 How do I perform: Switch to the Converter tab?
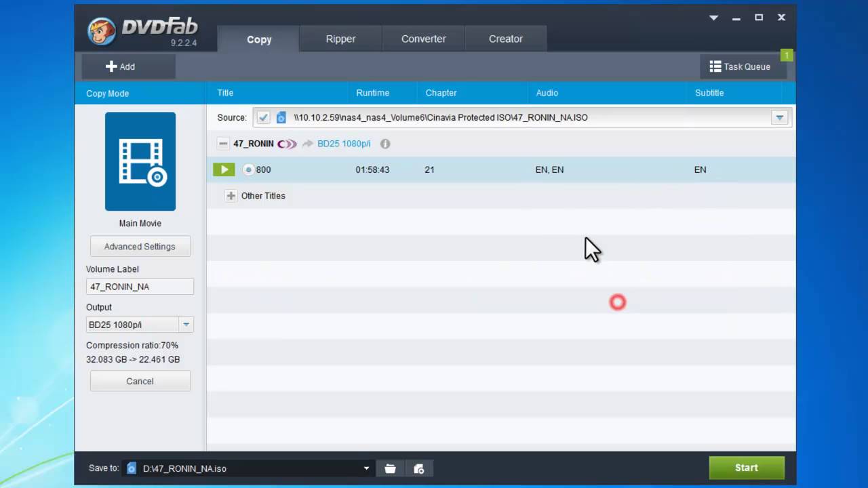click(423, 39)
